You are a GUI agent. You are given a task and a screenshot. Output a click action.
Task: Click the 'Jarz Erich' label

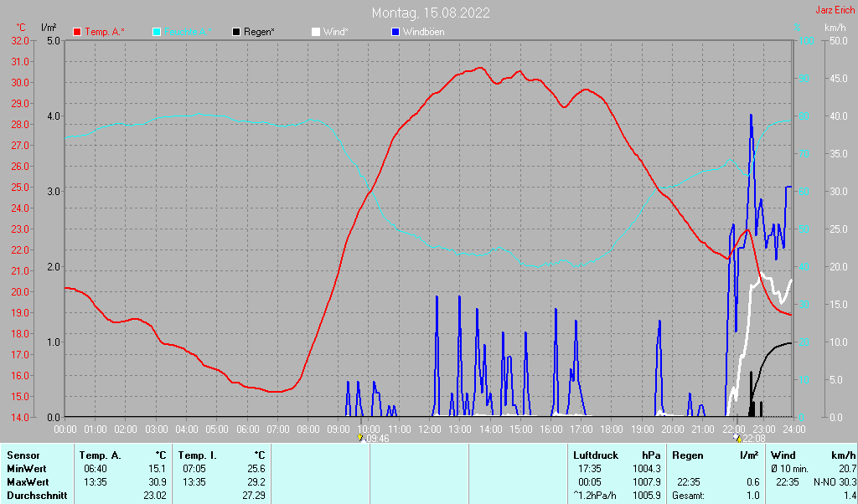(834, 10)
